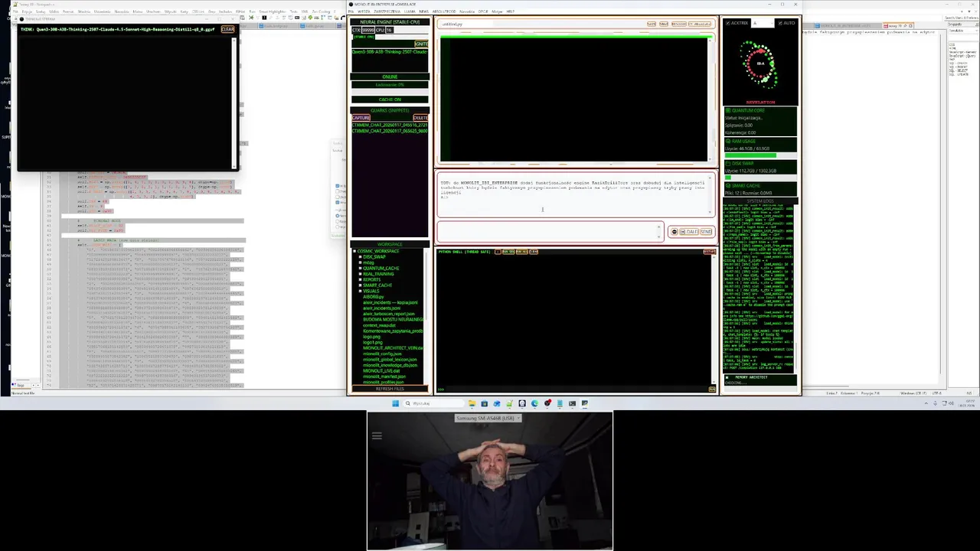Expand the DISK_SWAP folder
The image size is (980, 551).
coord(360,256)
